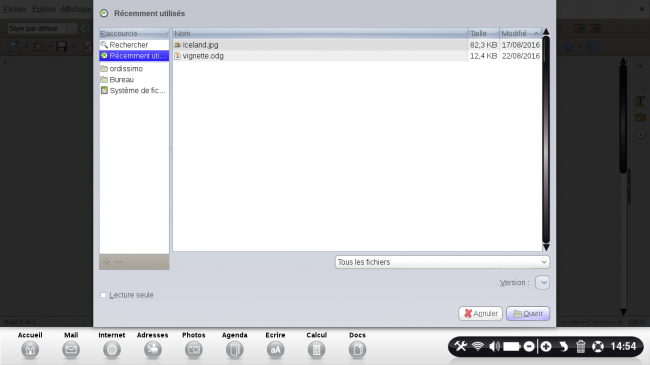Viewport: 650px width, 365px height.
Task: Expand the Tous les fichiers filter dropdown
Action: 442,262
